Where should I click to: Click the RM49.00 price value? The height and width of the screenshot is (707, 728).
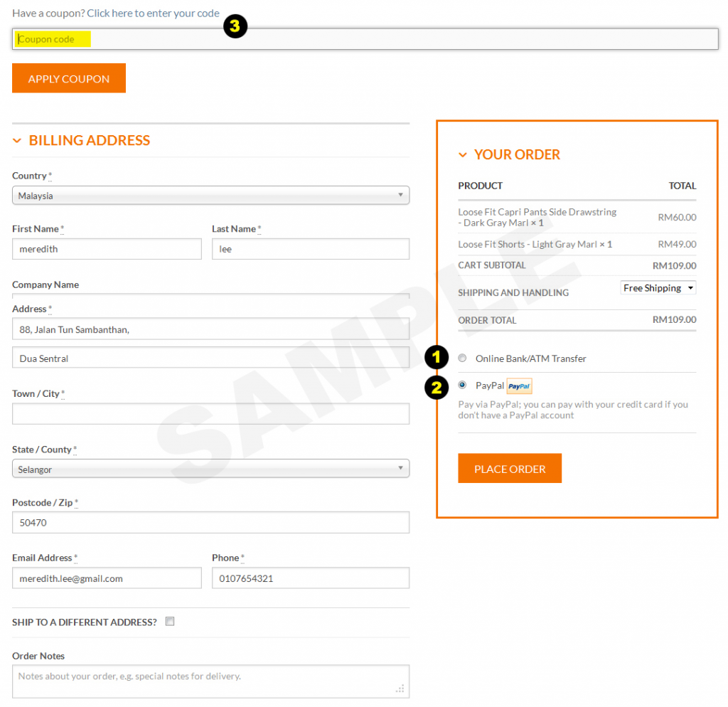click(677, 245)
